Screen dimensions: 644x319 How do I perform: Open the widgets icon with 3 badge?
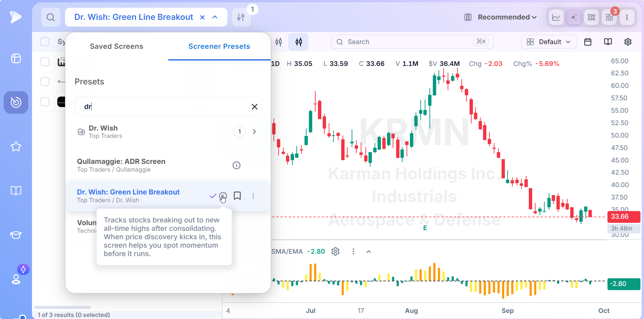tap(609, 17)
